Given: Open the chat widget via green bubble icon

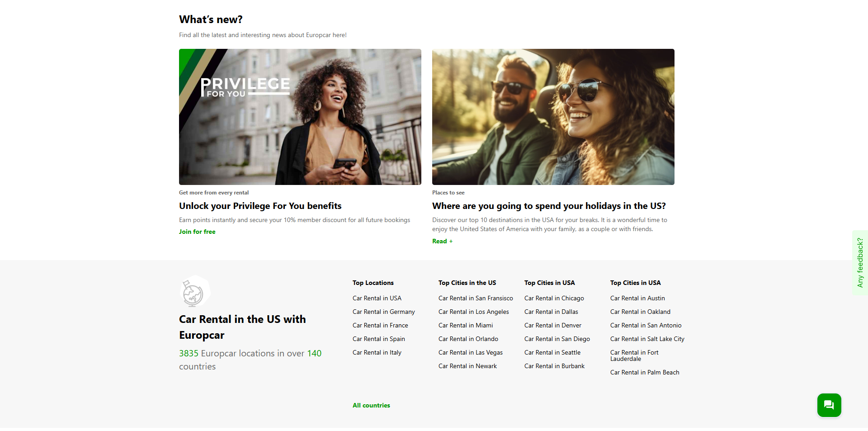Looking at the screenshot, I should [829, 405].
